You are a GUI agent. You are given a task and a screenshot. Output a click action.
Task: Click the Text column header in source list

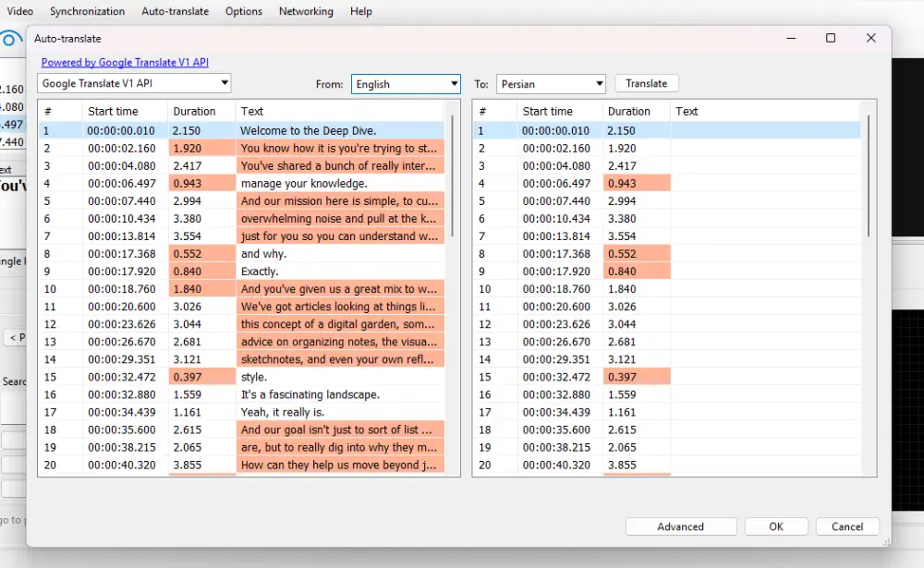pos(340,112)
